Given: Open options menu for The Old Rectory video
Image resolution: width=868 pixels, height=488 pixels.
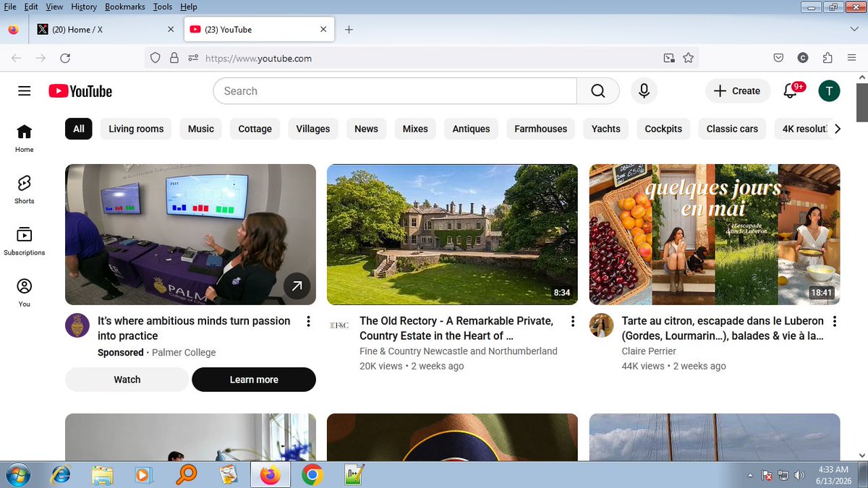Looking at the screenshot, I should (572, 322).
